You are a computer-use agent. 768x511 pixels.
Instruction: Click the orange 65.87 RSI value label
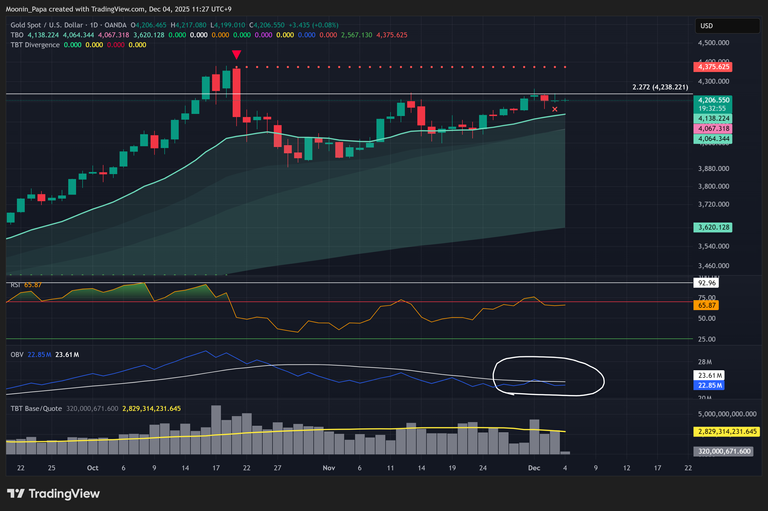706,305
